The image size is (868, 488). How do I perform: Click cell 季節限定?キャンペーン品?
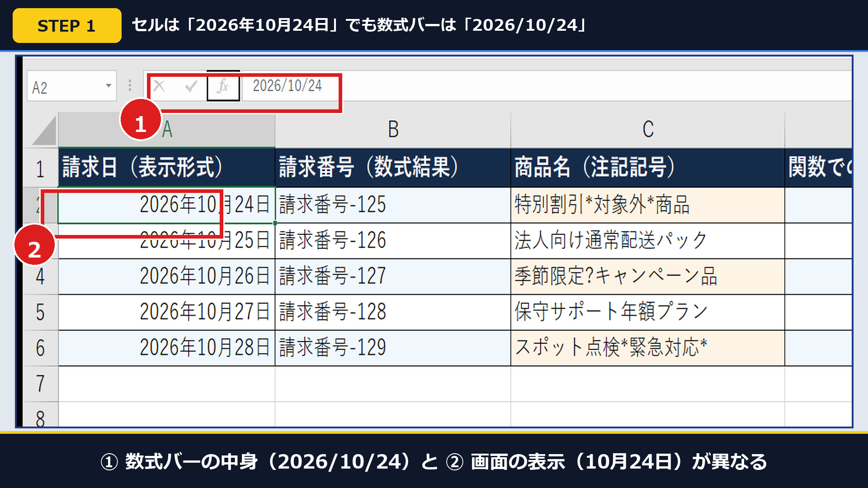(648, 277)
